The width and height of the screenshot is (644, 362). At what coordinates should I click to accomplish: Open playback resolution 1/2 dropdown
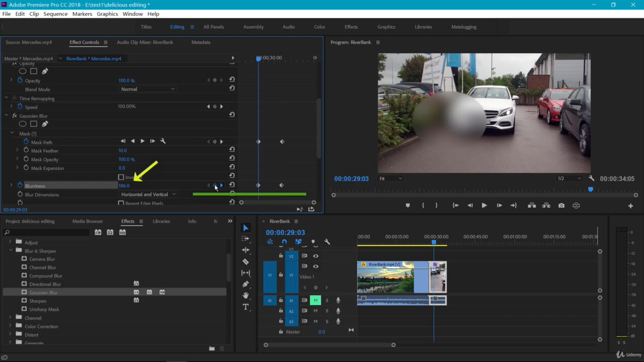click(569, 178)
